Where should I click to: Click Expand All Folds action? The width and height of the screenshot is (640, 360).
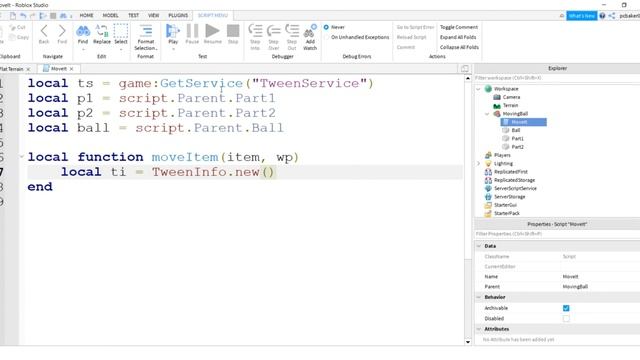[458, 37]
